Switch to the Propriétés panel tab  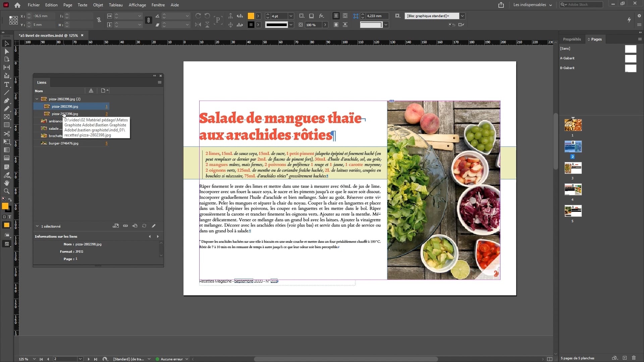coord(572,39)
